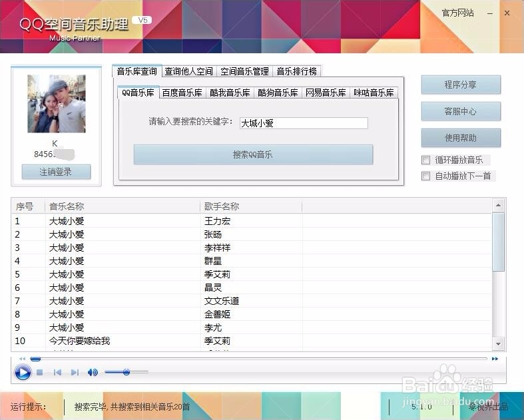The width and height of the screenshot is (524, 420).
Task: Open the 使用帮助 button
Action: point(461,138)
